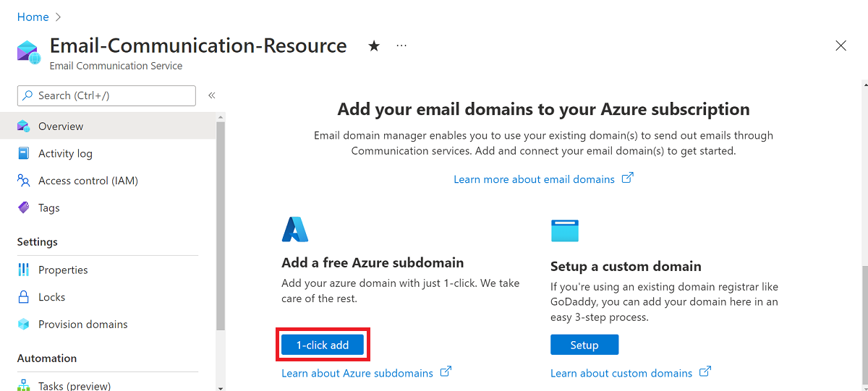Click the Add a free Azure subdomain heading
Image resolution: width=868 pixels, height=391 pixels.
tap(373, 262)
